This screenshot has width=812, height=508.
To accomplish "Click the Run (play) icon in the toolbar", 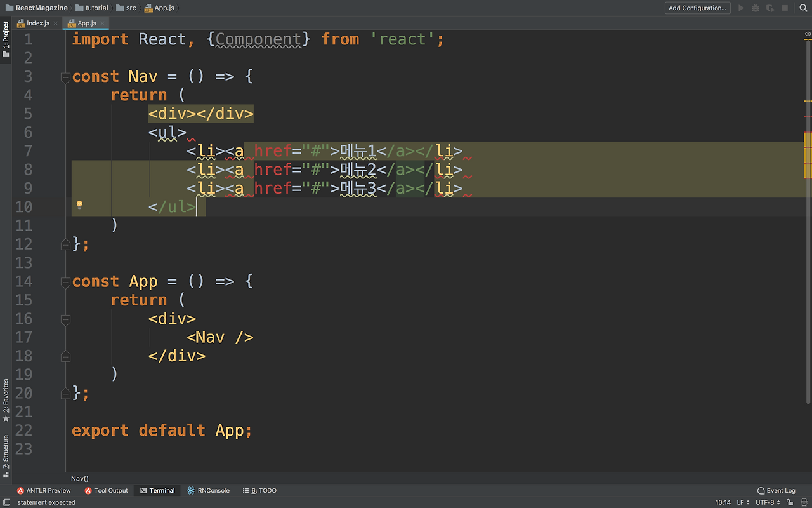I will coord(741,8).
